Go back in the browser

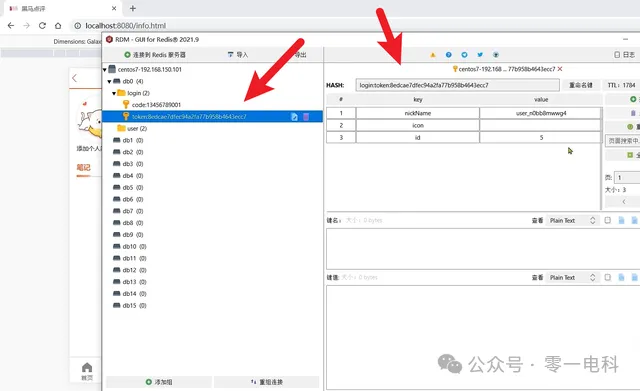11,25
